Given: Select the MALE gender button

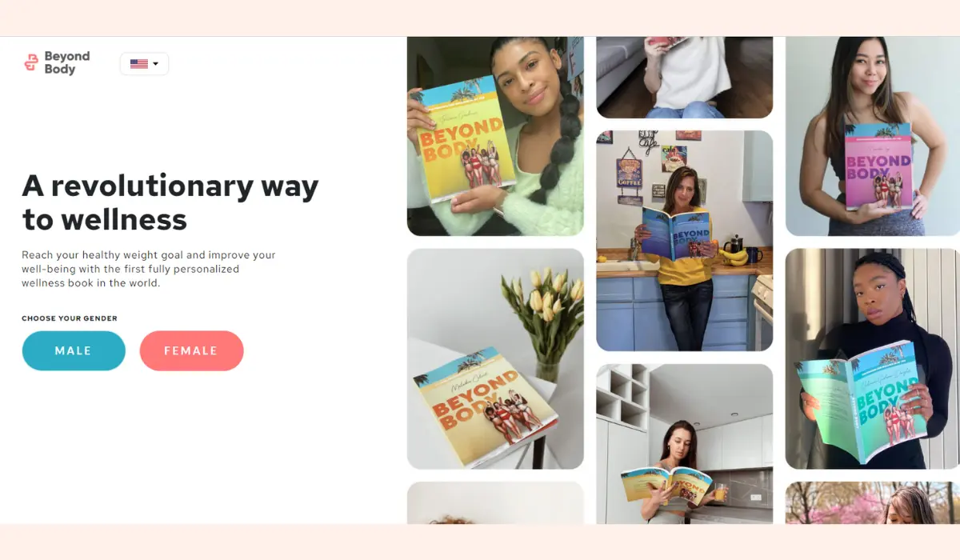Looking at the screenshot, I should tap(74, 350).
